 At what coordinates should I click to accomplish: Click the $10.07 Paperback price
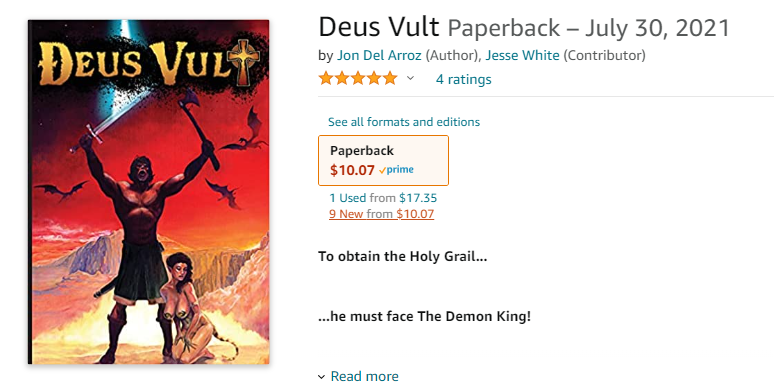coord(352,170)
